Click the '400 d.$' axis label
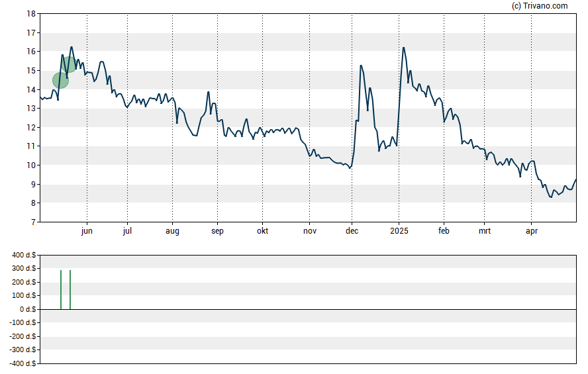Image resolution: width=588 pixels, height=374 pixels. pyautogui.click(x=24, y=255)
